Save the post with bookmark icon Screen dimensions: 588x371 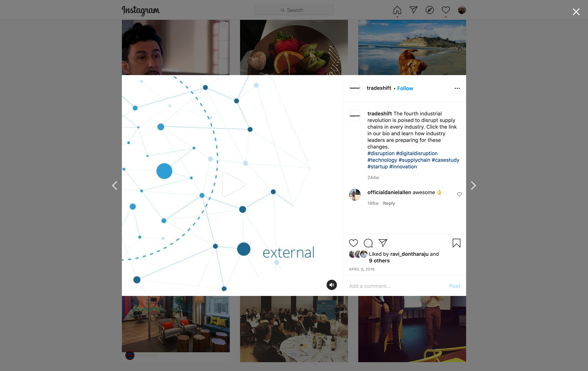(x=456, y=243)
